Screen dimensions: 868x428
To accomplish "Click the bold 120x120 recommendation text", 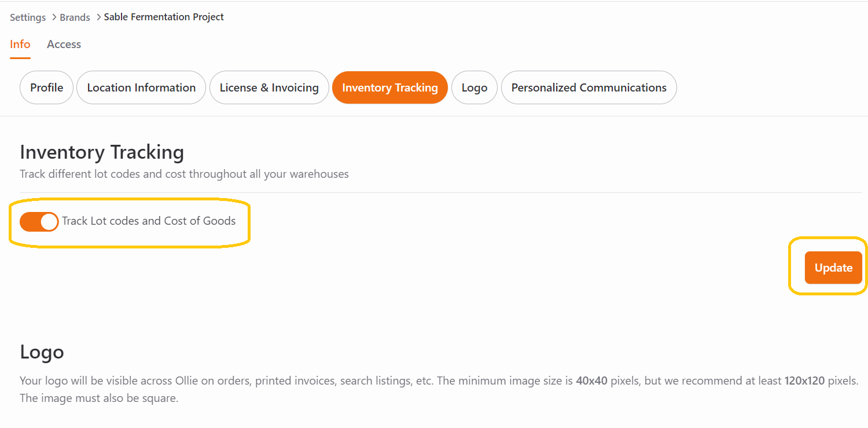I will [x=804, y=381].
